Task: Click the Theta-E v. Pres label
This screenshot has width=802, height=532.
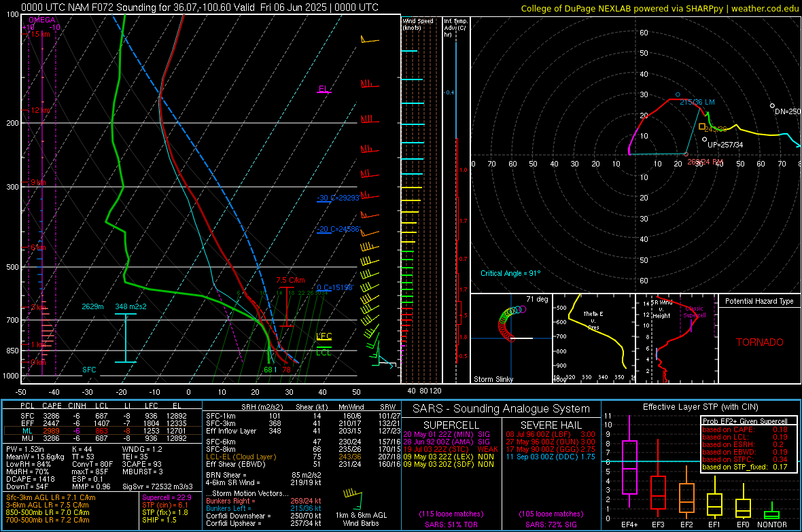Action: 593,321
